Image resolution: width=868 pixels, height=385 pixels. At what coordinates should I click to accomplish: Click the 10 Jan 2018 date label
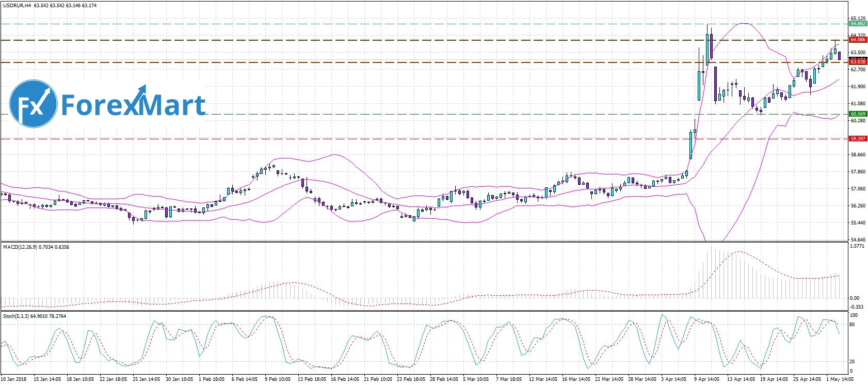tap(13, 379)
